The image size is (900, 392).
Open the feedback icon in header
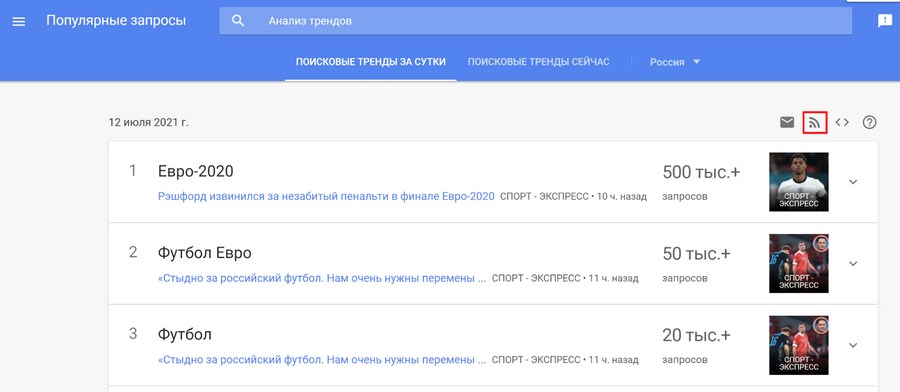[x=885, y=21]
